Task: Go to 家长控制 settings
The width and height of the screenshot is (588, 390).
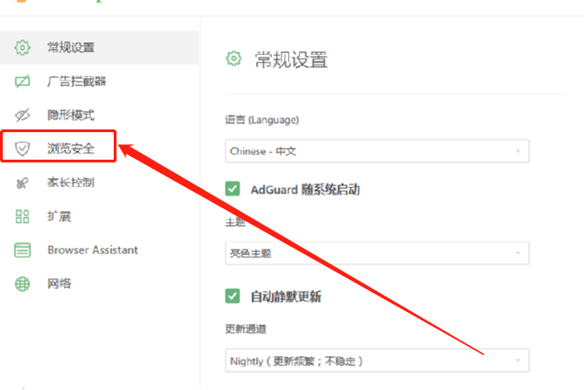Action: pos(99,183)
